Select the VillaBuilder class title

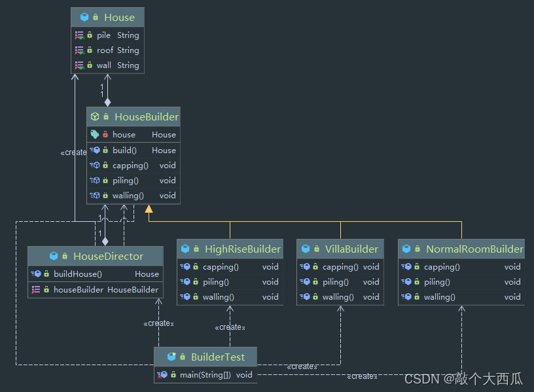(x=351, y=249)
